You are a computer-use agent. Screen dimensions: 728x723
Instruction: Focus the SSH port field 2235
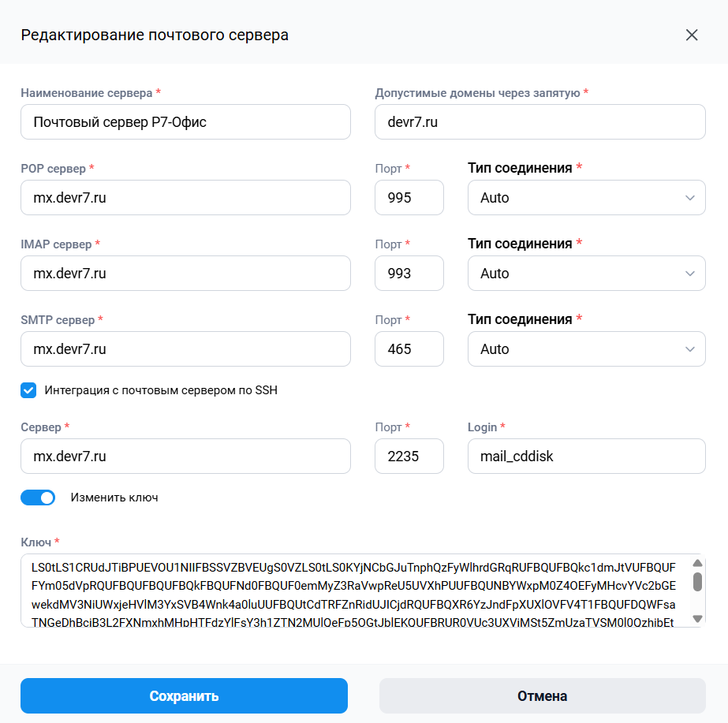[409, 457]
